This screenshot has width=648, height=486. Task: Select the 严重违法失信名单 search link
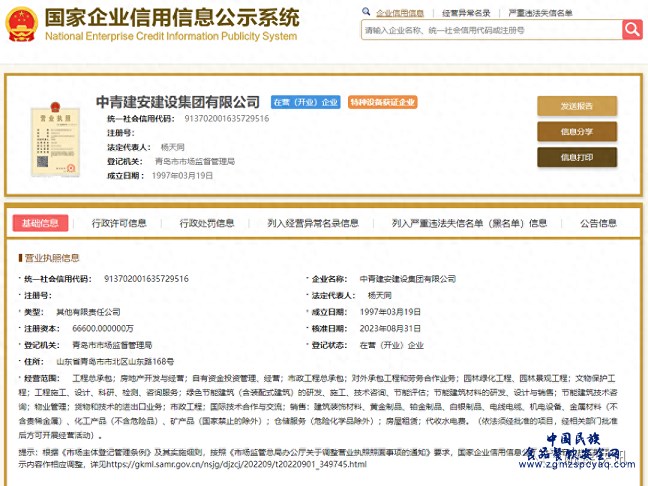pos(540,13)
